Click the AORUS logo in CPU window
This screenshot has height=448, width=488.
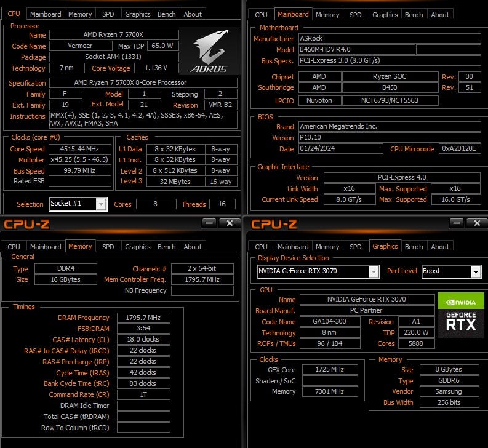(210, 52)
